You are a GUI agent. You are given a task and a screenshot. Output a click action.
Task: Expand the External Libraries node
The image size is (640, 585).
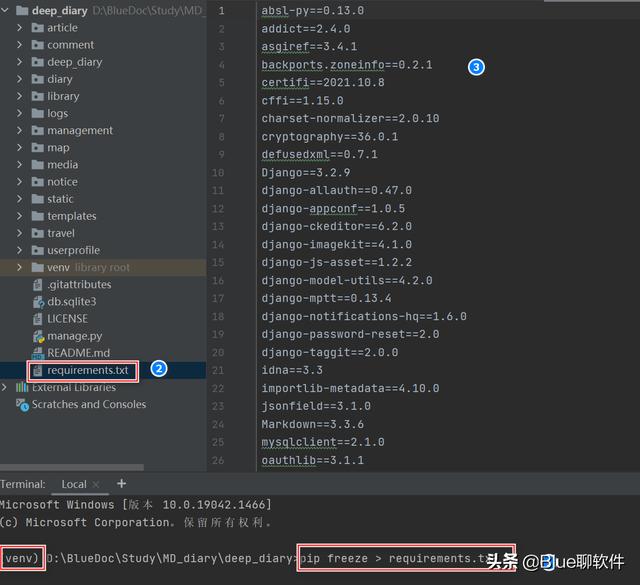[x=4, y=387]
